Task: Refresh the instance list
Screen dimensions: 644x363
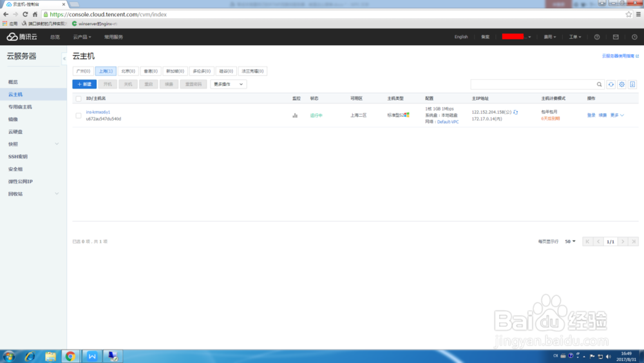Action: click(x=611, y=84)
